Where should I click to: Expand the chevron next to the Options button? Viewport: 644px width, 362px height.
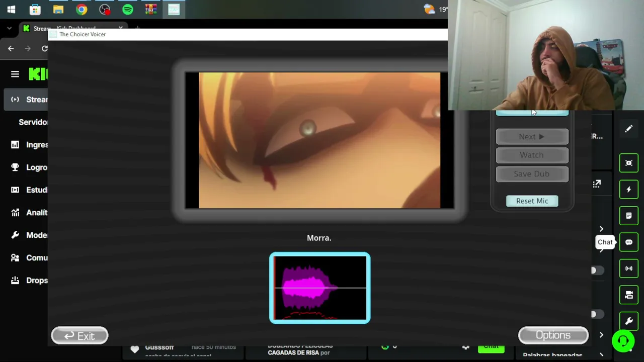601,335
